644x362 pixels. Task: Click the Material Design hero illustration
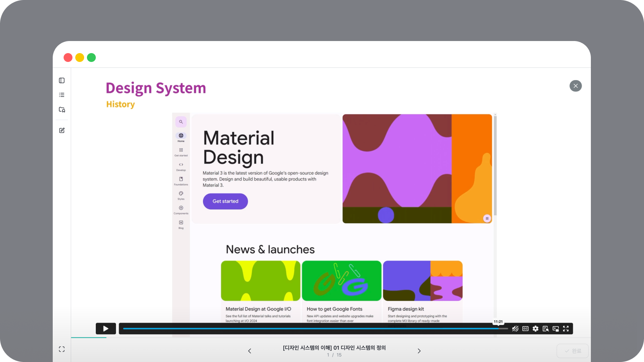click(x=417, y=169)
